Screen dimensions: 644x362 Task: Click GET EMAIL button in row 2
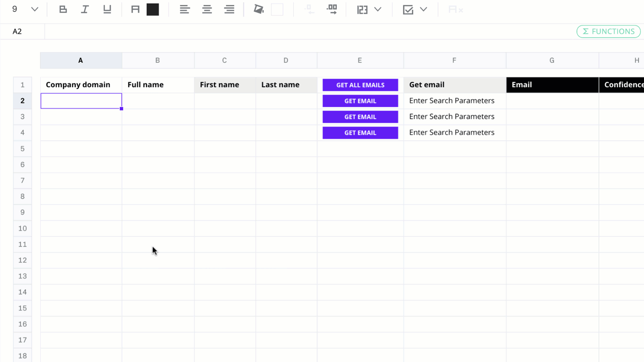pyautogui.click(x=360, y=101)
